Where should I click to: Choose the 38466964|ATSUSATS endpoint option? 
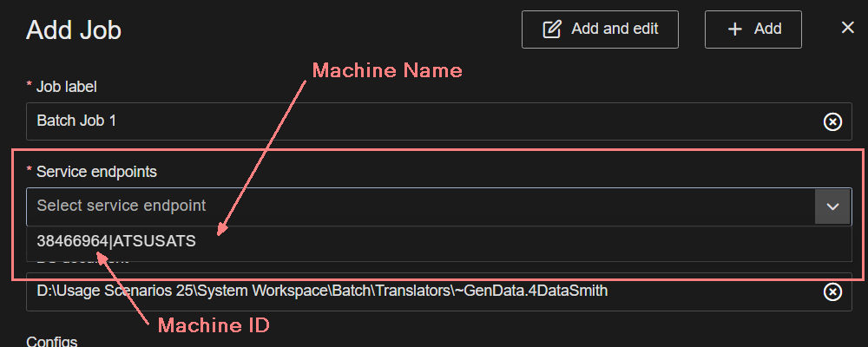(116, 242)
